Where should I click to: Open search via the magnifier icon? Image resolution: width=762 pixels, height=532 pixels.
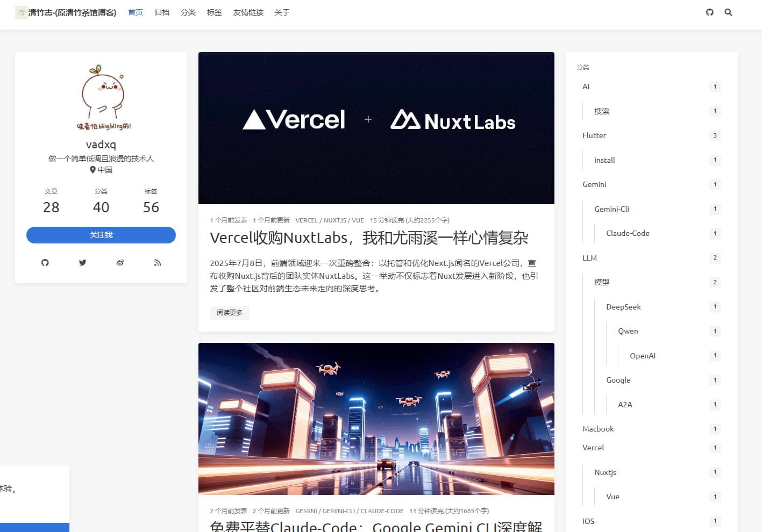coord(728,12)
